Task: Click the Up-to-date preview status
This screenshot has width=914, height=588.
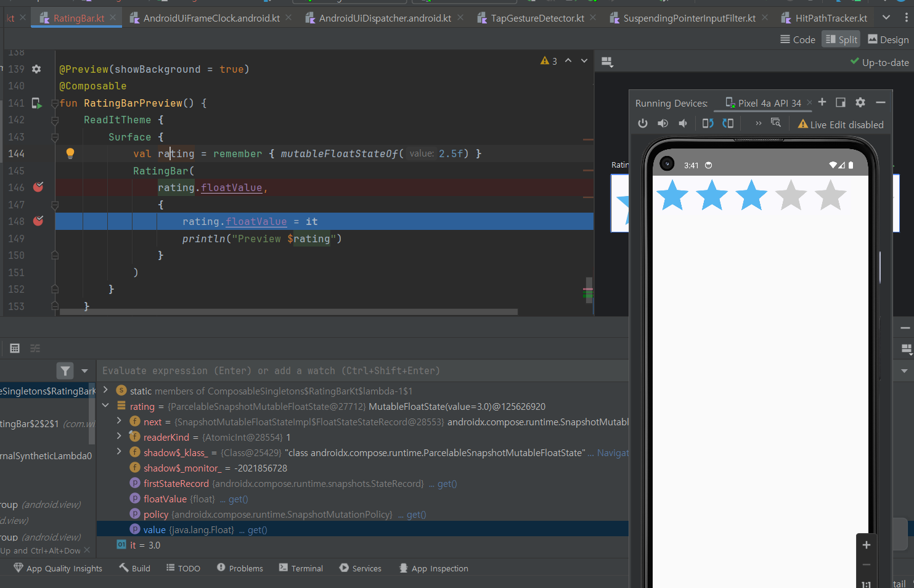Action: [x=879, y=62]
